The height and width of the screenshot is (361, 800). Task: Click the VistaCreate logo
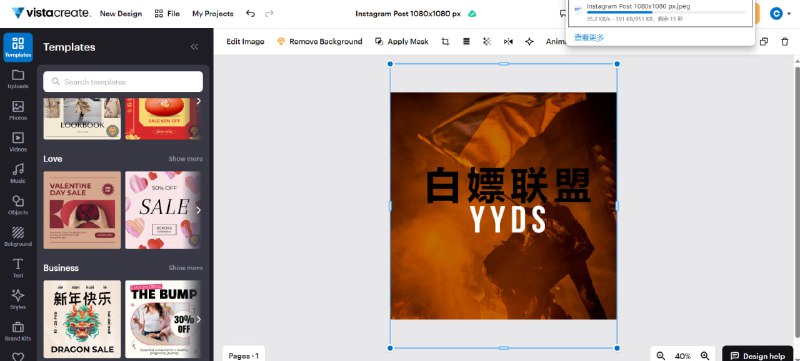(51, 13)
